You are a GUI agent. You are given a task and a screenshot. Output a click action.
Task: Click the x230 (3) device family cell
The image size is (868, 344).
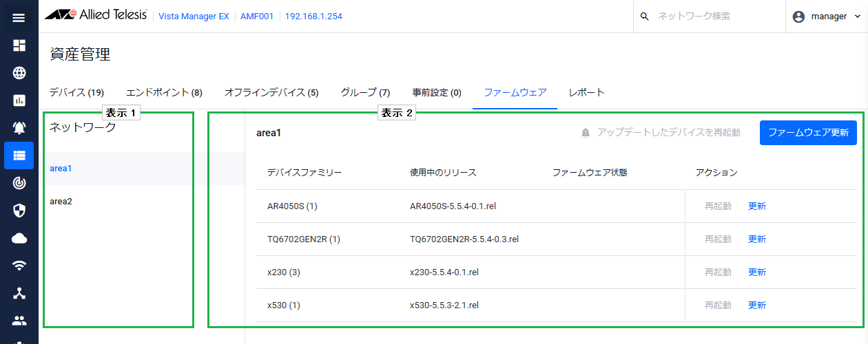pyautogui.click(x=283, y=272)
